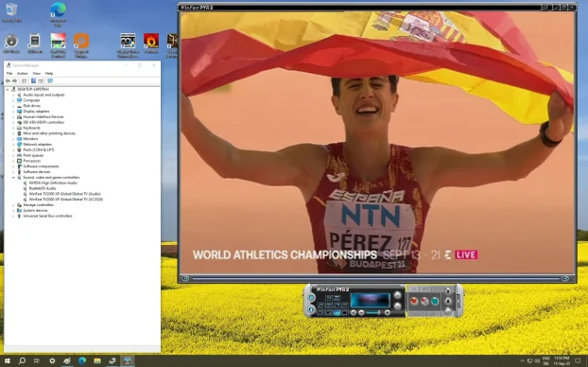Collapse the root computer node in Device Manager
The height and width of the screenshot is (367, 588).
(8, 89)
